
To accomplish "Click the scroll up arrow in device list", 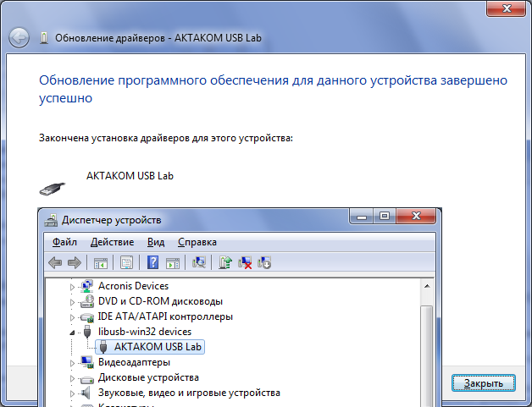I will pos(426,288).
